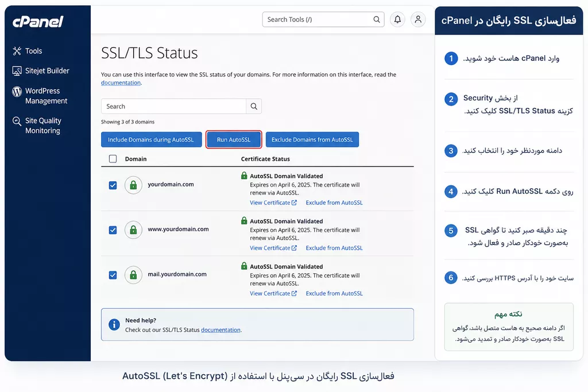Click the Need help info icon
588x392 pixels.
pos(114,324)
